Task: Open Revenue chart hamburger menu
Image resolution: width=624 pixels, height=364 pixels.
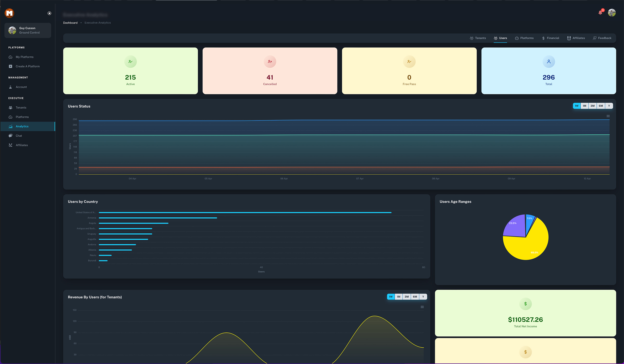Action: (422, 307)
